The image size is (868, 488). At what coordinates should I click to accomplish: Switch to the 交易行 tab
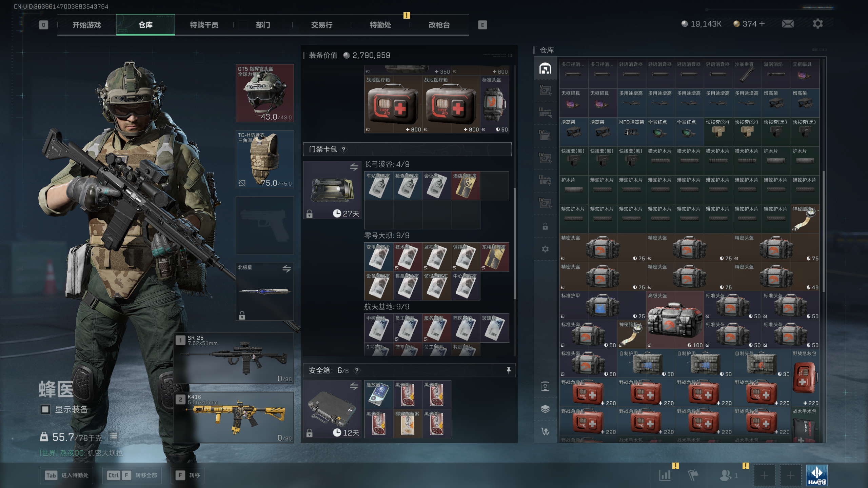click(321, 25)
